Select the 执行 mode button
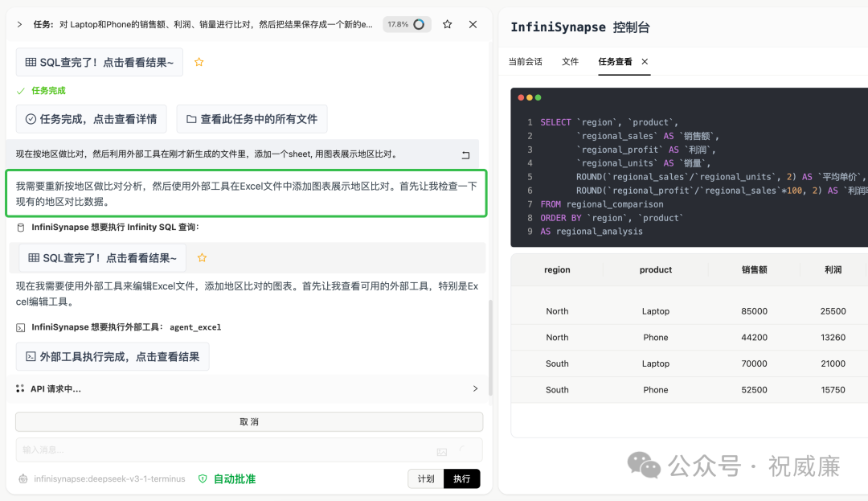The width and height of the screenshot is (868, 501). pos(461,478)
